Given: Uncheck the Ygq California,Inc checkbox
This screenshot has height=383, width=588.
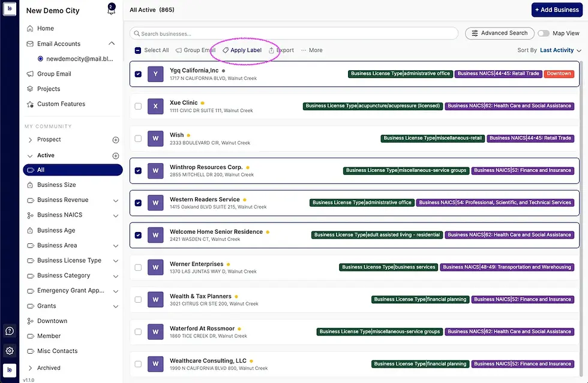Looking at the screenshot, I should pos(138,74).
